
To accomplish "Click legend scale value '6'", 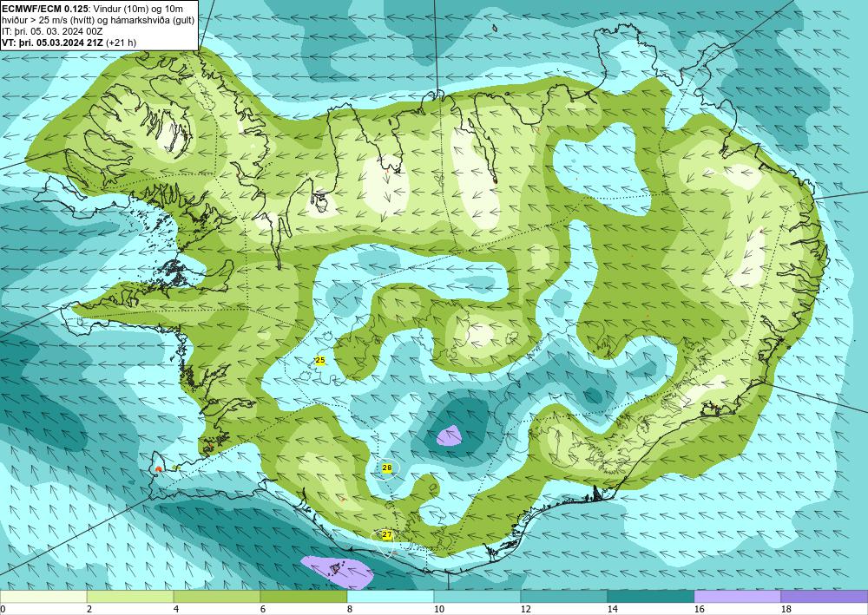I will click(262, 610).
